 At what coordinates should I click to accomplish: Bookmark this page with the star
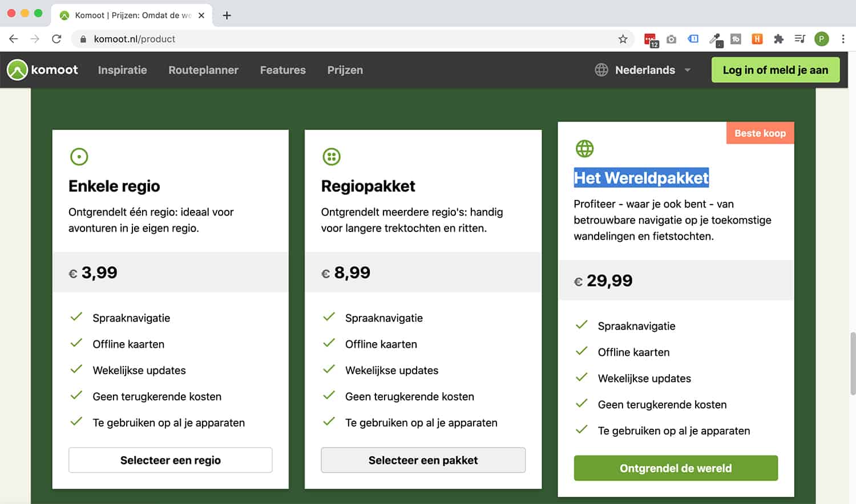pos(623,39)
